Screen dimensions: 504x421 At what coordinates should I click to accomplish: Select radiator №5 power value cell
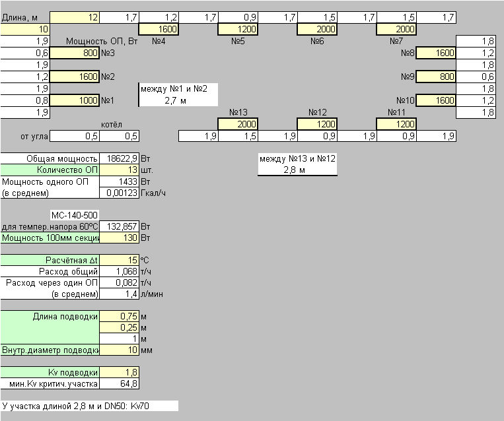(237, 29)
